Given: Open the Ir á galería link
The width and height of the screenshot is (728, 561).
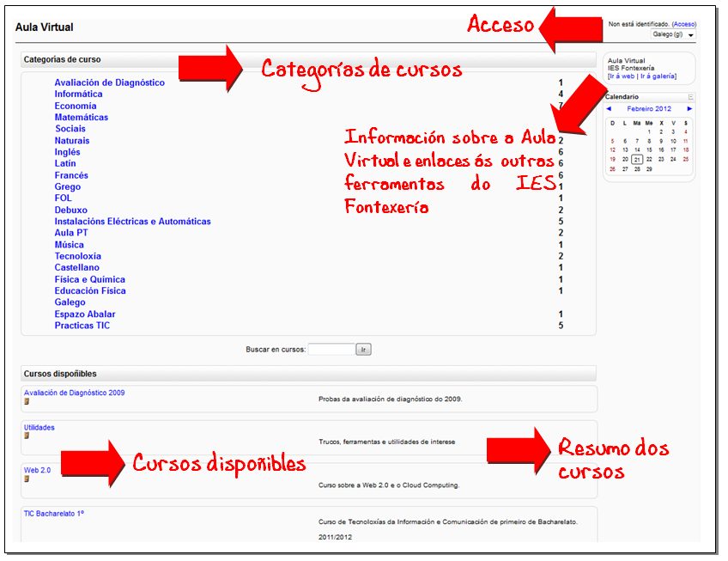Looking at the screenshot, I should (657, 76).
